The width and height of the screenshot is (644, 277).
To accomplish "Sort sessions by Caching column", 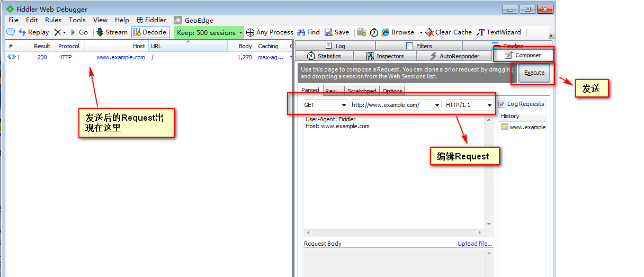I will [271, 46].
